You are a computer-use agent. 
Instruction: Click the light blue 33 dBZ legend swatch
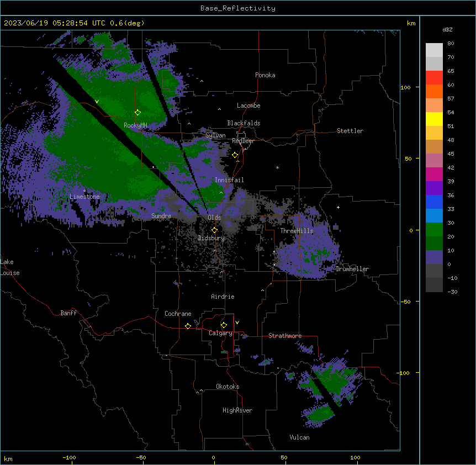434,215
